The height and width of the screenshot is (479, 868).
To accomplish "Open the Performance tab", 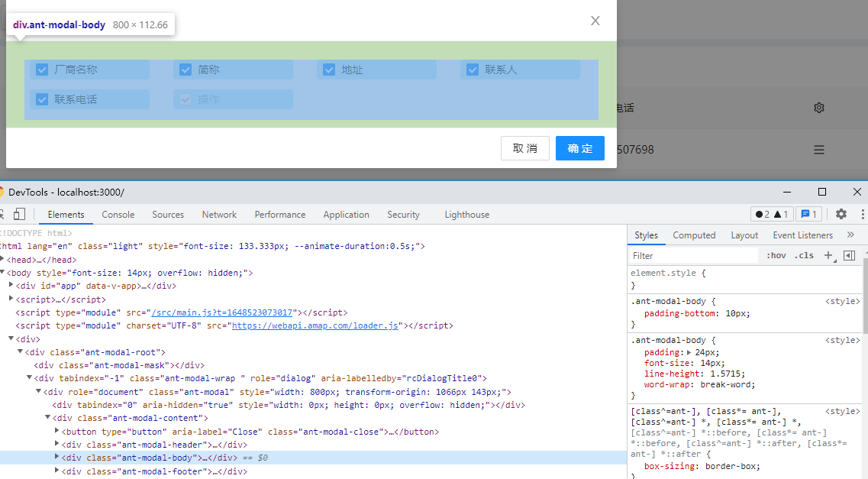I will (280, 215).
